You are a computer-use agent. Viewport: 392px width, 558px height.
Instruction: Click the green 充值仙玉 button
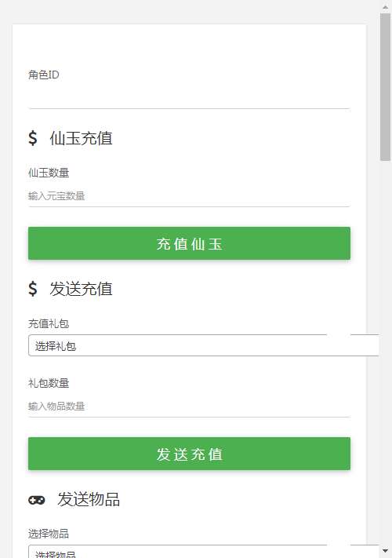point(189,243)
